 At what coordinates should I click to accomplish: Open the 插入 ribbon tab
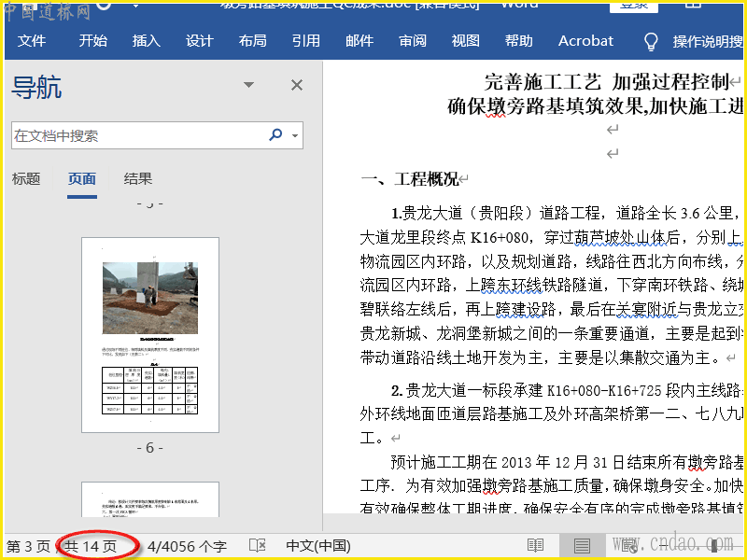(x=147, y=41)
